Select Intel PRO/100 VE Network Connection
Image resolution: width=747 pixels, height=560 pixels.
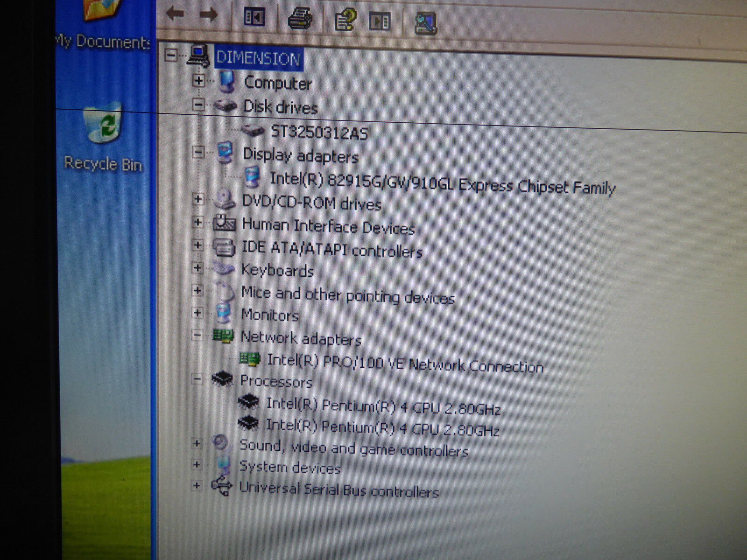click(405, 364)
